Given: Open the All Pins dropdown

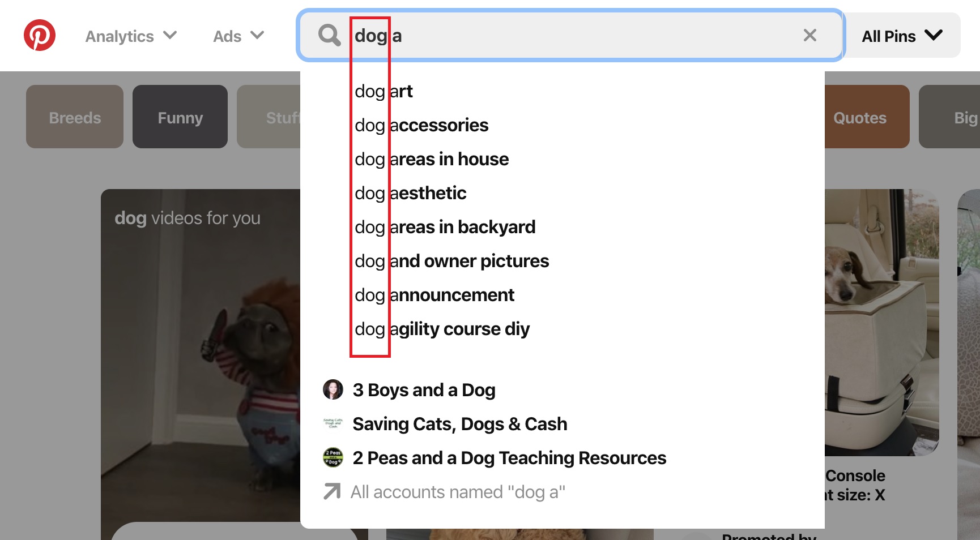Looking at the screenshot, I should click(x=901, y=35).
